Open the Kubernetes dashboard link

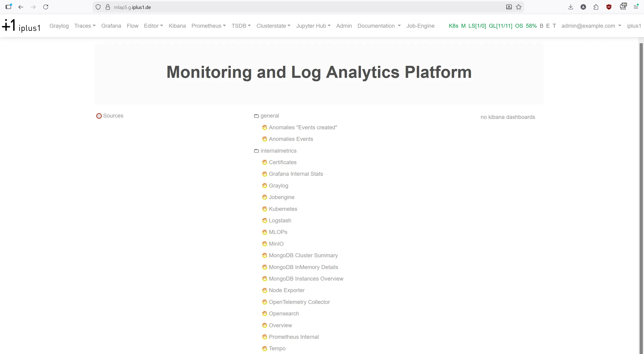click(x=283, y=209)
